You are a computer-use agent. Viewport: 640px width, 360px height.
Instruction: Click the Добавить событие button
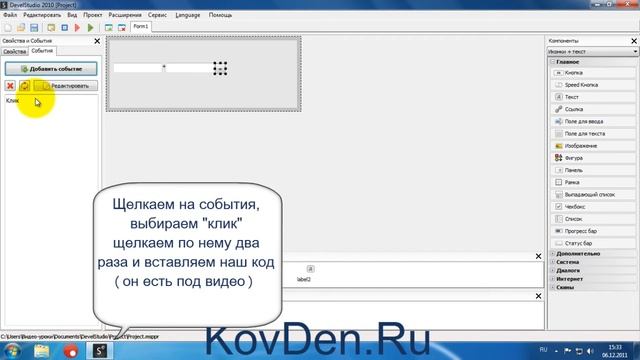[x=51, y=69]
